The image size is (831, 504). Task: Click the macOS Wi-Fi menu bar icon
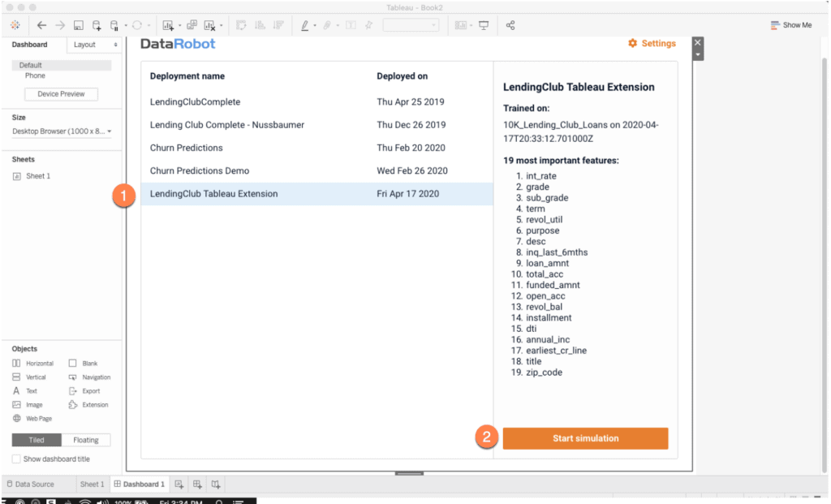[84, 502]
